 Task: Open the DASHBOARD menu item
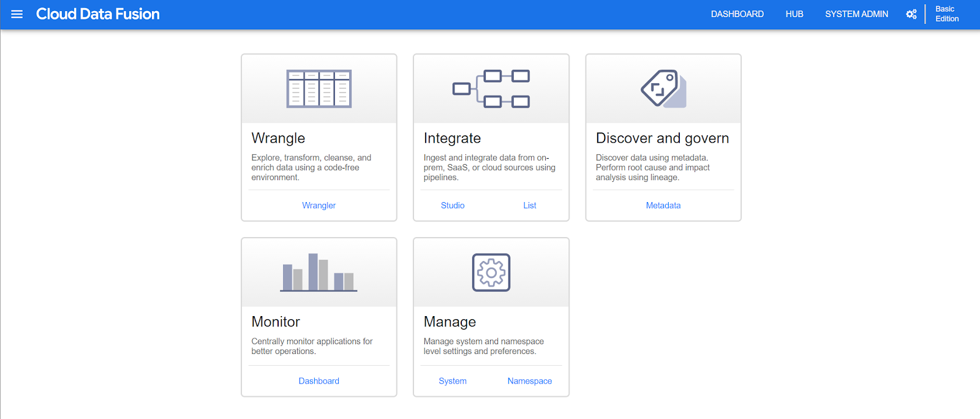click(x=737, y=14)
